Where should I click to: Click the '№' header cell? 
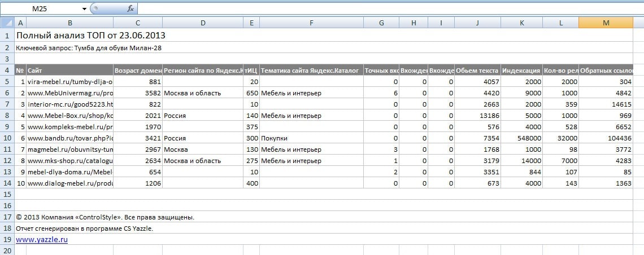20,71
